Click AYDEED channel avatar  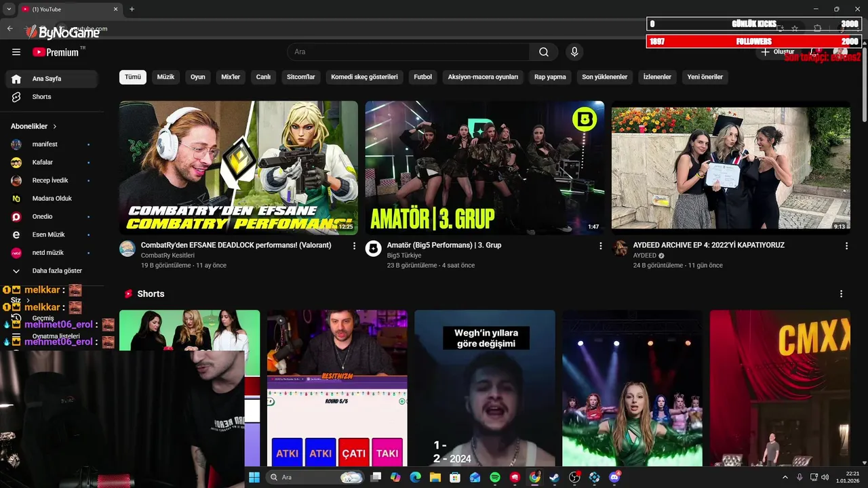620,249
